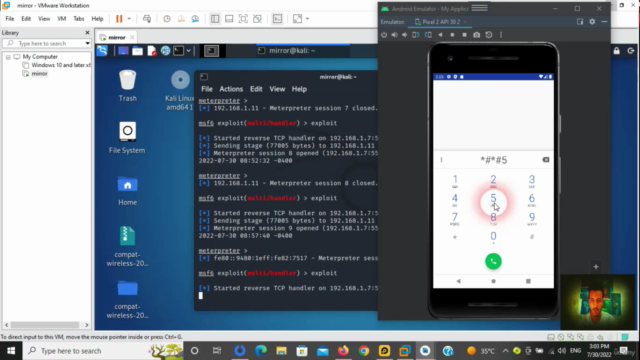Open the Snapshot Manager icon

click(196, 19)
